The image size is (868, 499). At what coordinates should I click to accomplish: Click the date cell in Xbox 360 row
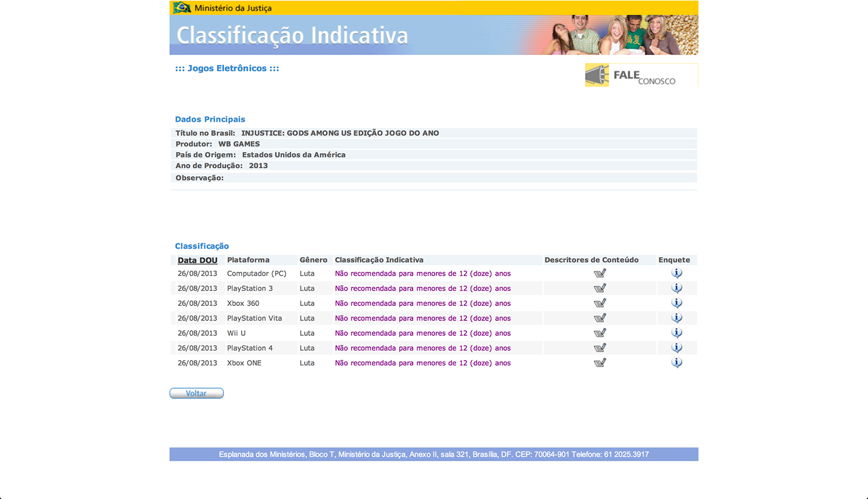click(x=197, y=304)
